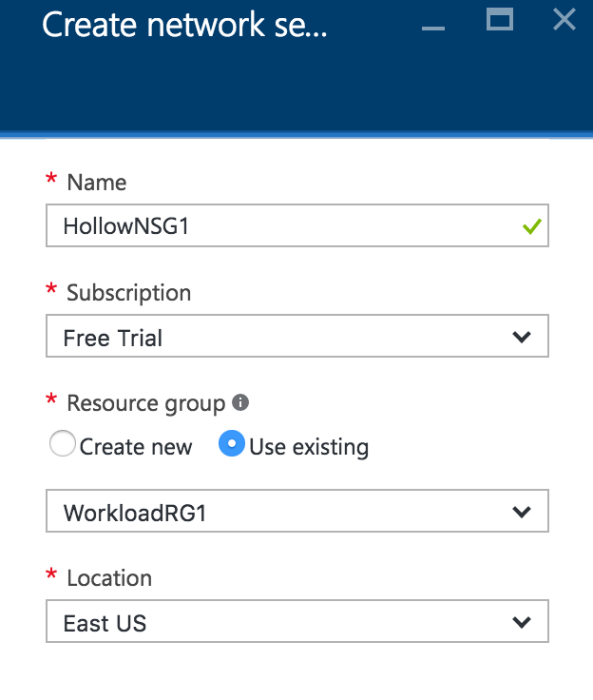Click the green validation checkmark in Name field
The width and height of the screenshot is (593, 700).
[x=531, y=226]
